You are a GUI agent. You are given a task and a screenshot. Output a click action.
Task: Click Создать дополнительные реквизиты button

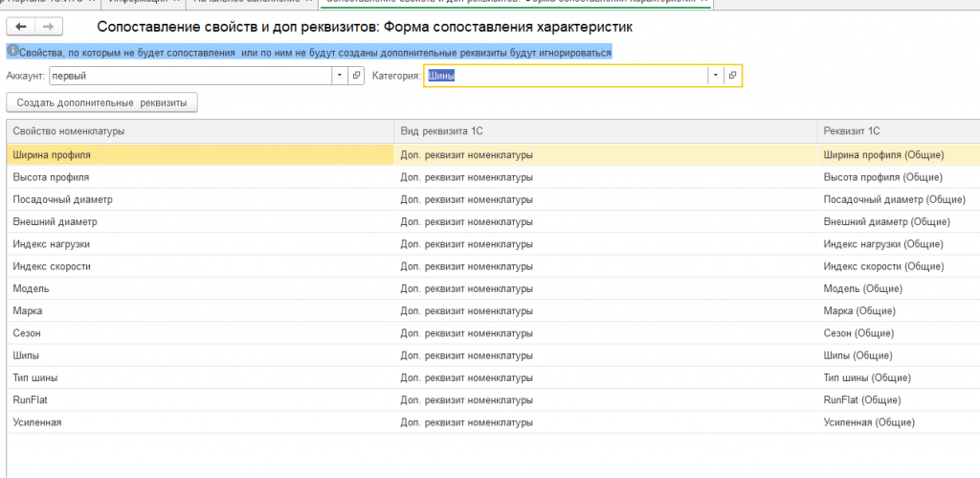click(101, 102)
